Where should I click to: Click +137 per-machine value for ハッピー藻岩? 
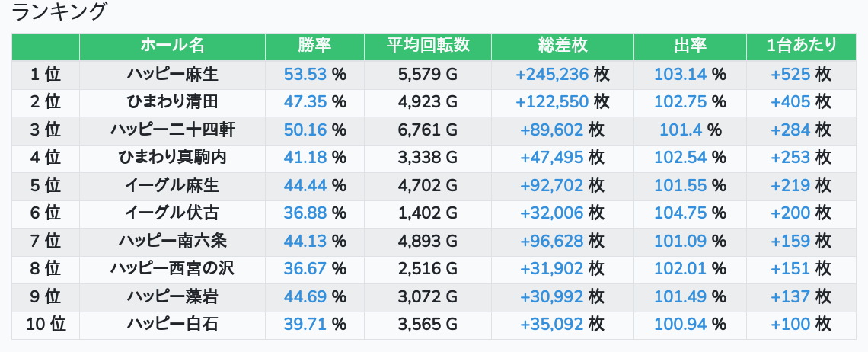pyautogui.click(x=790, y=297)
